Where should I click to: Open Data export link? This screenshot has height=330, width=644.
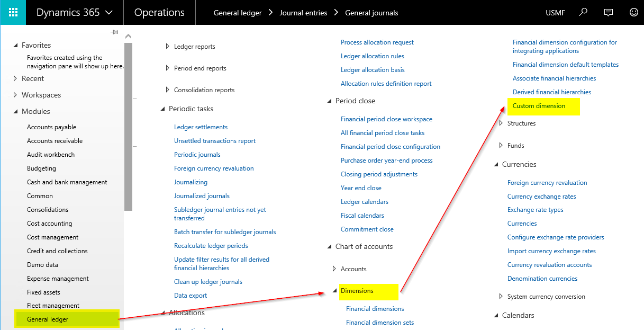pos(191,296)
